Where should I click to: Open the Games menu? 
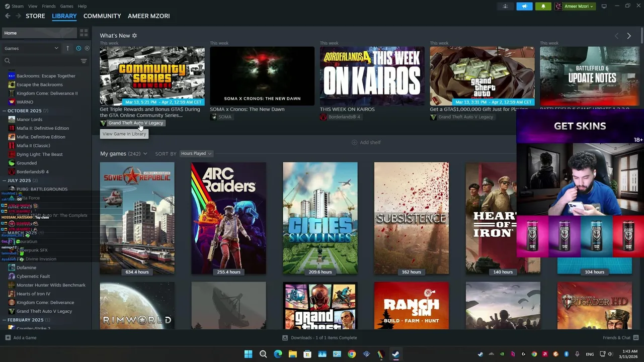[x=66, y=6]
